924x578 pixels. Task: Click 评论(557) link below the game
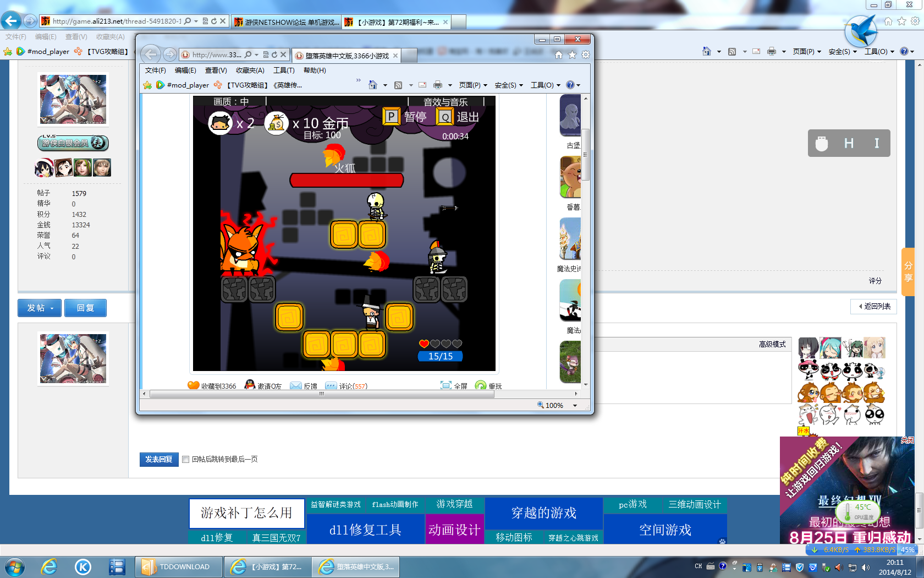[x=353, y=386]
